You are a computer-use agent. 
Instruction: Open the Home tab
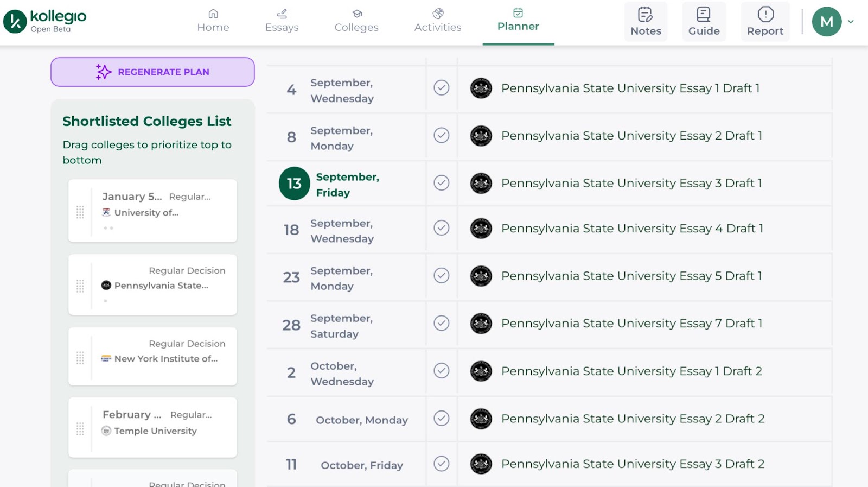pyautogui.click(x=213, y=21)
